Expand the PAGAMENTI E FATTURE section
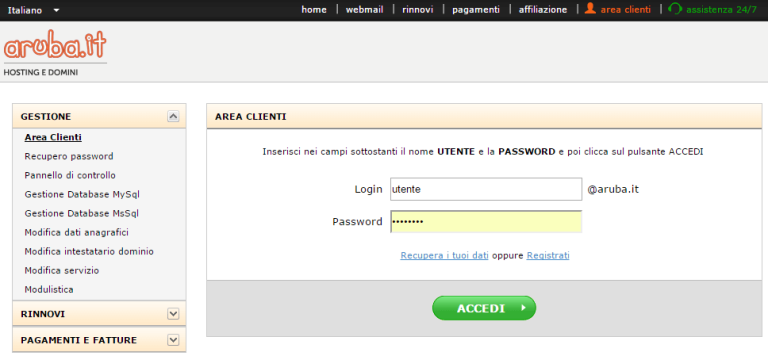This screenshot has width=768, height=360. (x=173, y=340)
